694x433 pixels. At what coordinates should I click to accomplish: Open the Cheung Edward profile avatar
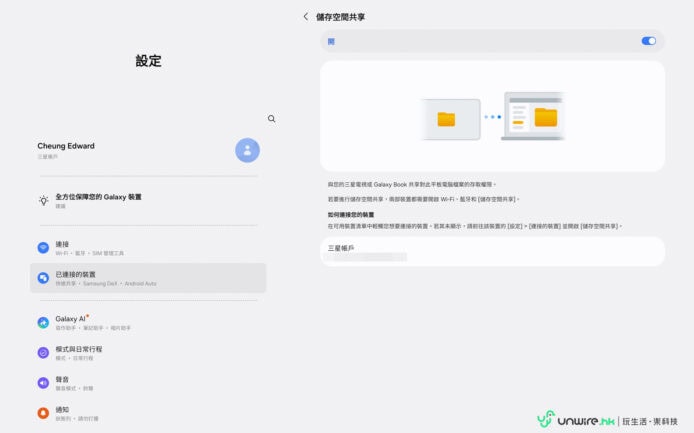pyautogui.click(x=247, y=150)
